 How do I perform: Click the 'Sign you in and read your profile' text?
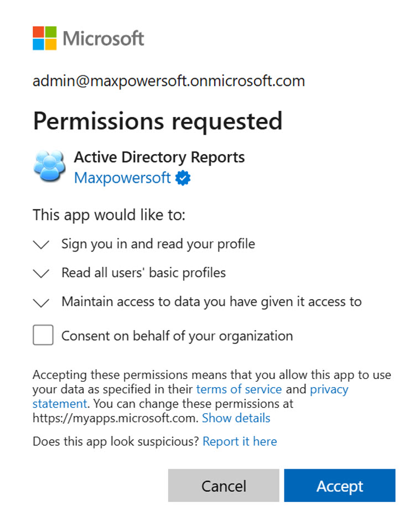(158, 244)
